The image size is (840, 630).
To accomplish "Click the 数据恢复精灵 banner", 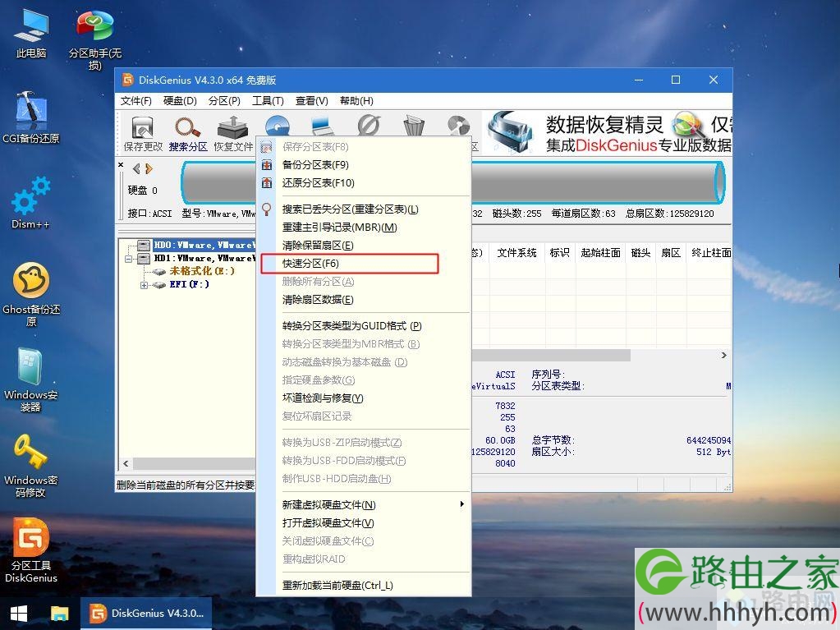I will tap(606, 132).
